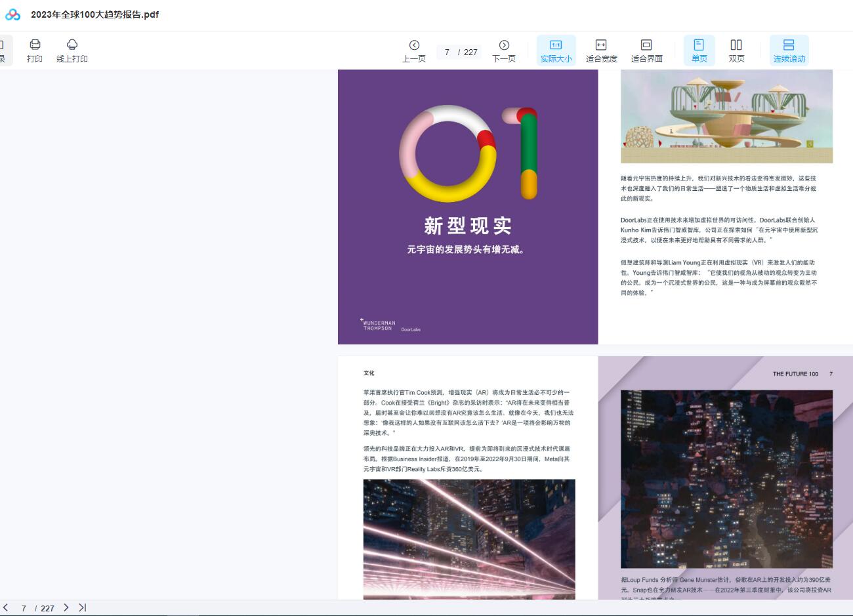The width and height of the screenshot is (853, 616).
Task: Open online print (线上打印)
Action: [x=72, y=50]
